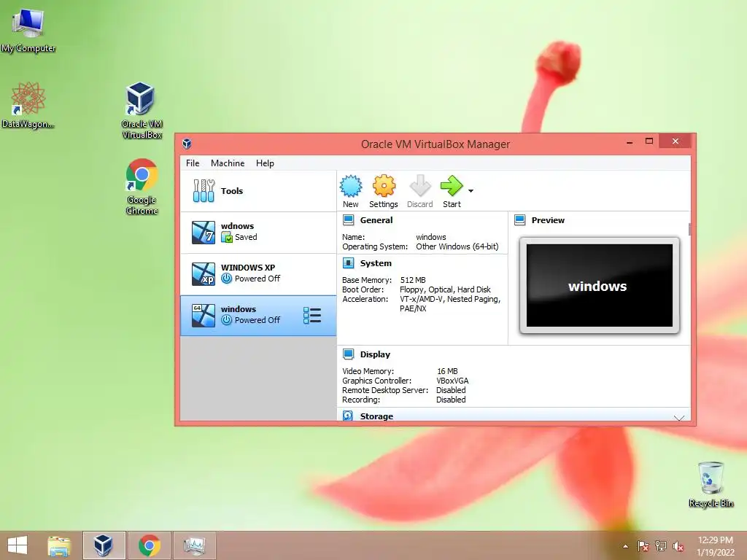The width and height of the screenshot is (747, 560).
Task: Open Settings with the orange gear icon
Action: tap(384, 186)
